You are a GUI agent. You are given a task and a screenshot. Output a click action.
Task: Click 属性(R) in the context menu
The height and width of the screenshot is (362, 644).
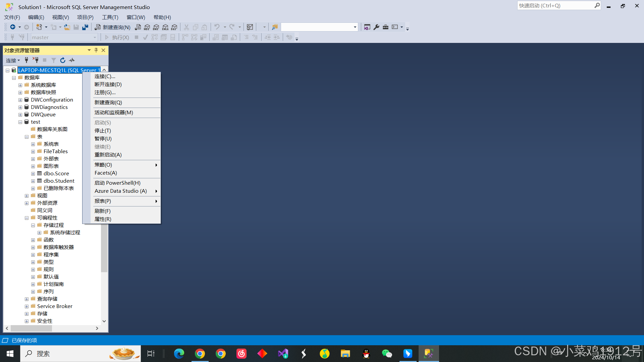[103, 219]
